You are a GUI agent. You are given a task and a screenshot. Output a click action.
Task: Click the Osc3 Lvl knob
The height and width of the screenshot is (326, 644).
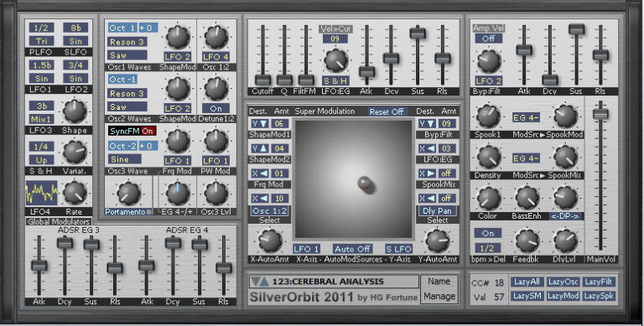[x=216, y=194]
